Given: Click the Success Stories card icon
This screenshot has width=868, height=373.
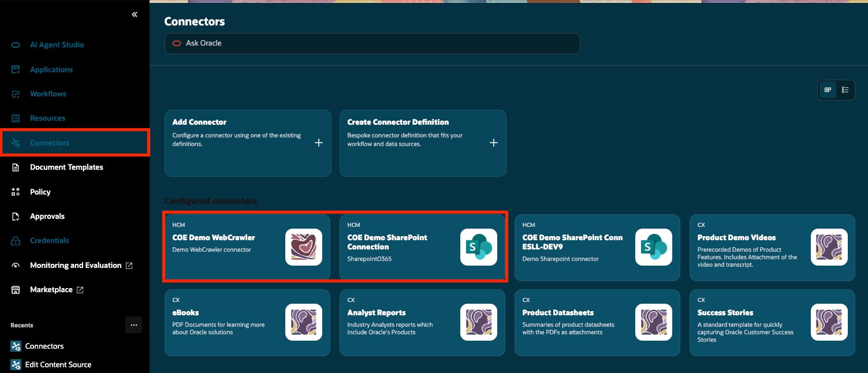Looking at the screenshot, I should point(829,322).
